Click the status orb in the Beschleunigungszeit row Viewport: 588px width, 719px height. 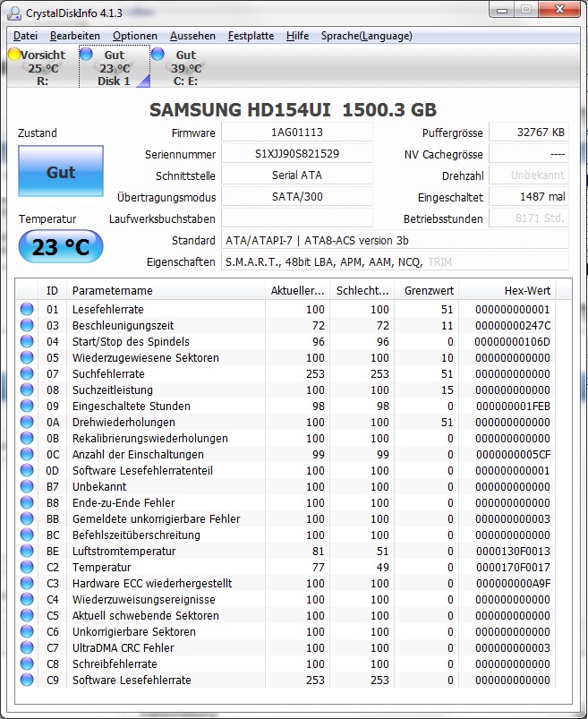(x=27, y=325)
